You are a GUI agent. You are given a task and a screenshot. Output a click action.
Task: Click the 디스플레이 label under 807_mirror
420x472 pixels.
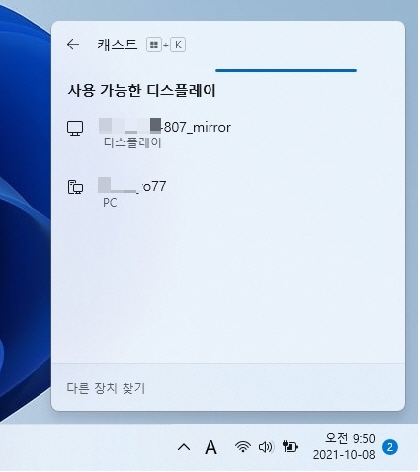(x=132, y=143)
